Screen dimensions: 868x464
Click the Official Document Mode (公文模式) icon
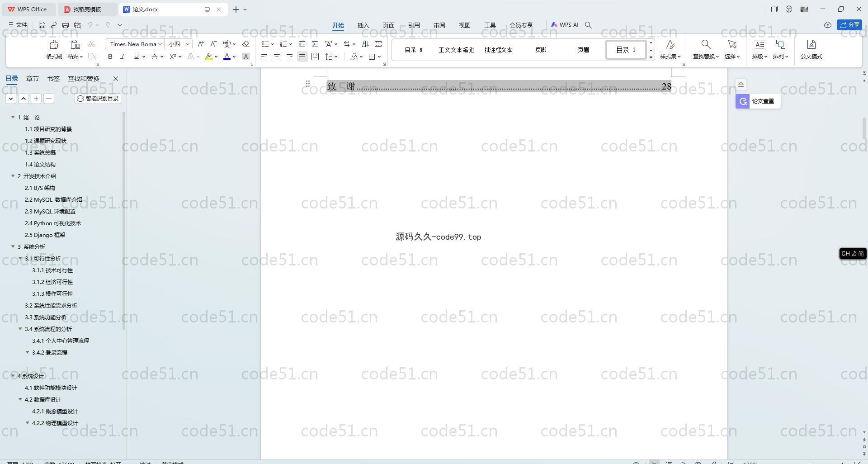click(811, 44)
